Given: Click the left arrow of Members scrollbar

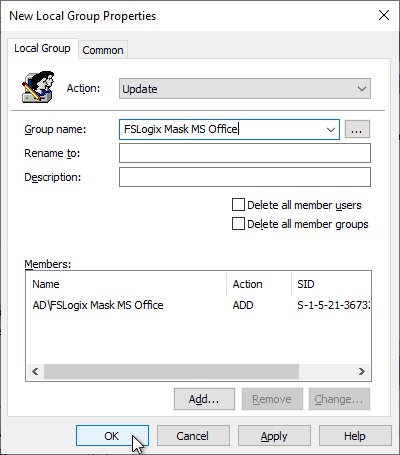Looking at the screenshot, I should coord(35,371).
